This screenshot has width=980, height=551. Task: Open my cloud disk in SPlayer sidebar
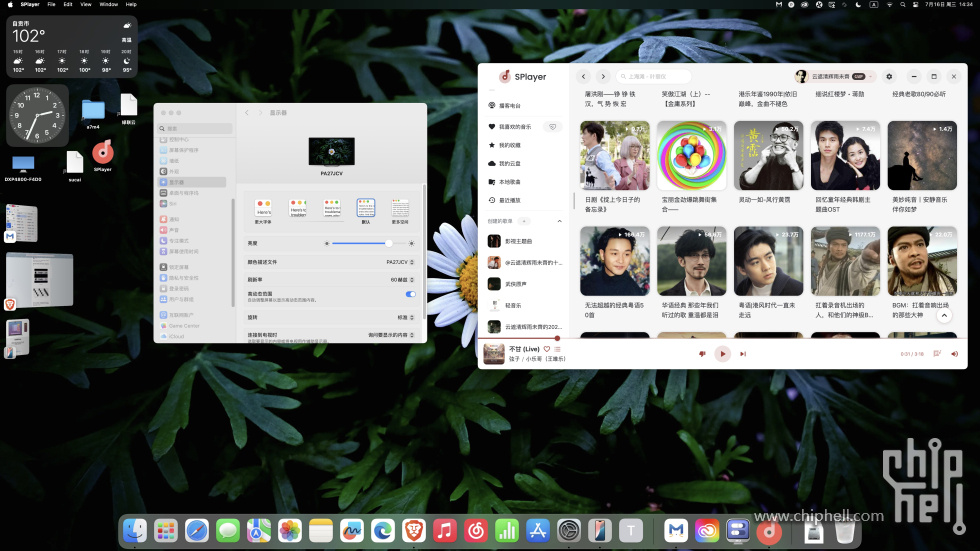click(x=524, y=163)
